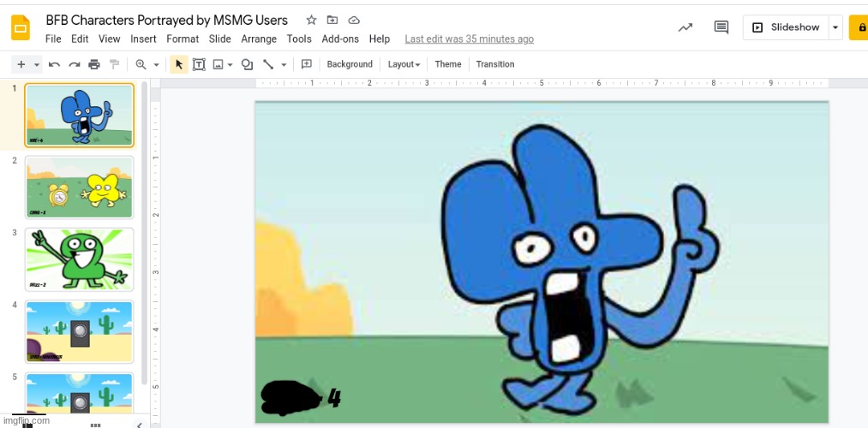
Task: Undo the last action
Action: (x=54, y=65)
